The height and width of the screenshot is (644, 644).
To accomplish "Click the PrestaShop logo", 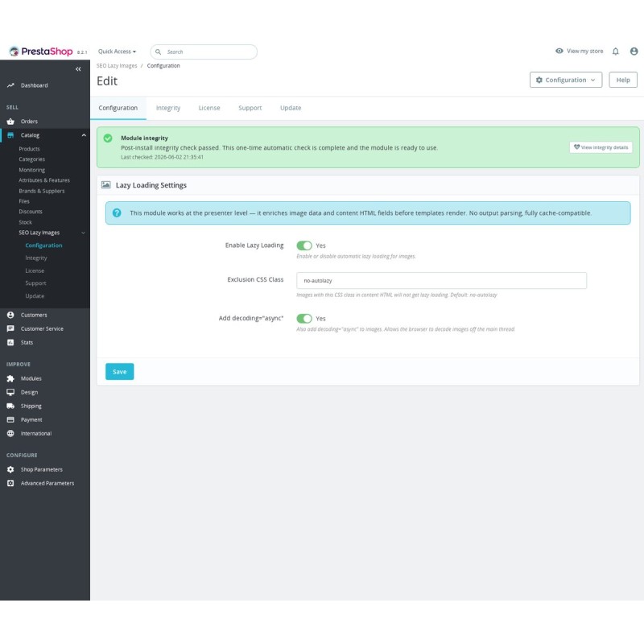I will pos(41,52).
